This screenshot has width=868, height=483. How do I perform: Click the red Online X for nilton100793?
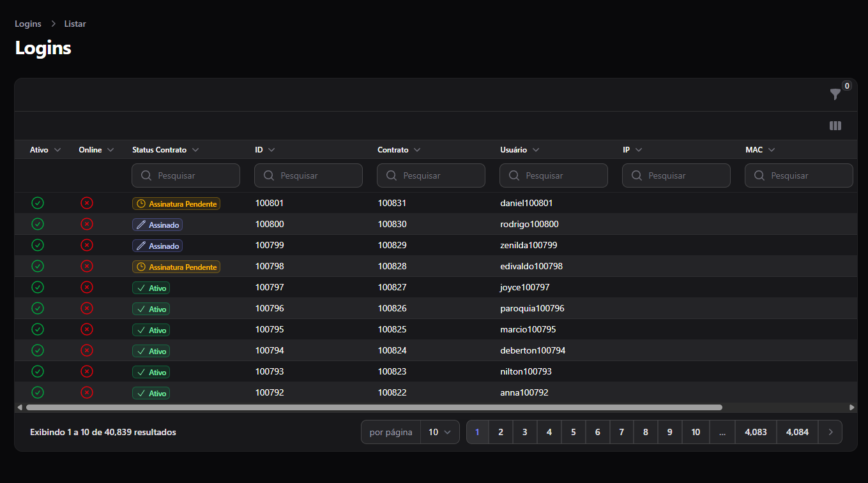coord(87,371)
